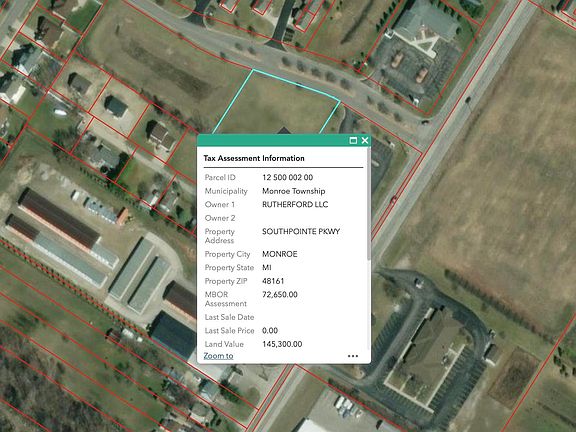Click the Zoom to link
This screenshot has height=432, width=576.
point(218,356)
